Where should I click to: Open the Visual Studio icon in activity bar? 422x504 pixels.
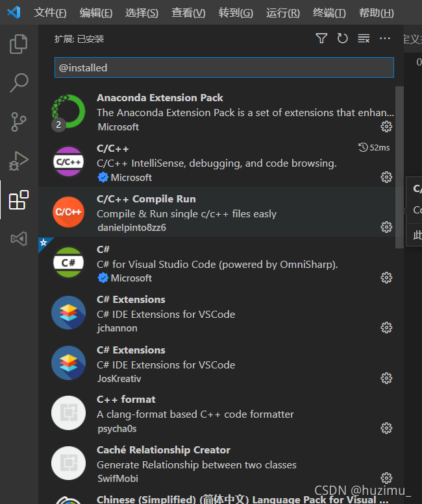click(19, 239)
